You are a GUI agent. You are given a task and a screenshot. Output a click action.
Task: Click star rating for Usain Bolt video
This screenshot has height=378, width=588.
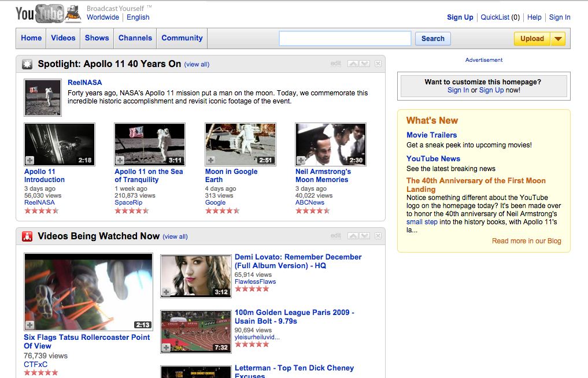click(252, 344)
